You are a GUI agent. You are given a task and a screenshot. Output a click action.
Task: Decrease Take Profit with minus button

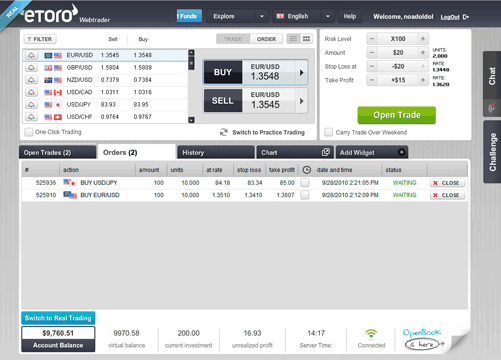coord(372,80)
